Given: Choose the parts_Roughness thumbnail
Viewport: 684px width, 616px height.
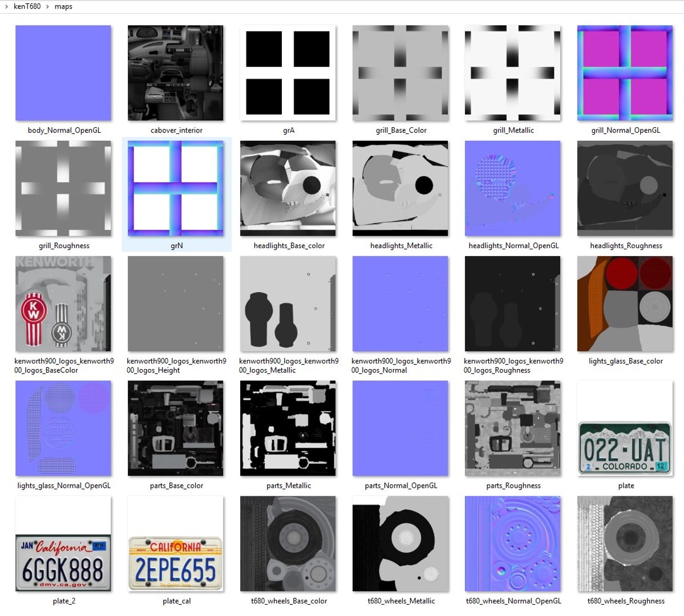Looking at the screenshot, I should 512,428.
